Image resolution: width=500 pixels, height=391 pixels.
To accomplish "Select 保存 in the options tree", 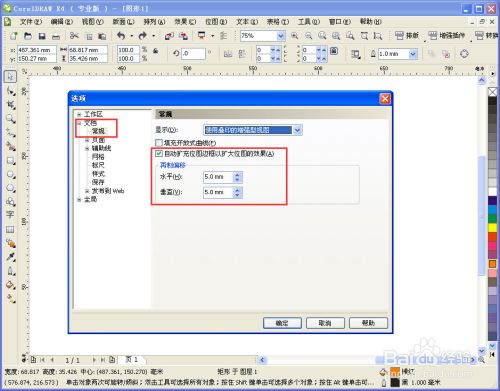I will [98, 182].
